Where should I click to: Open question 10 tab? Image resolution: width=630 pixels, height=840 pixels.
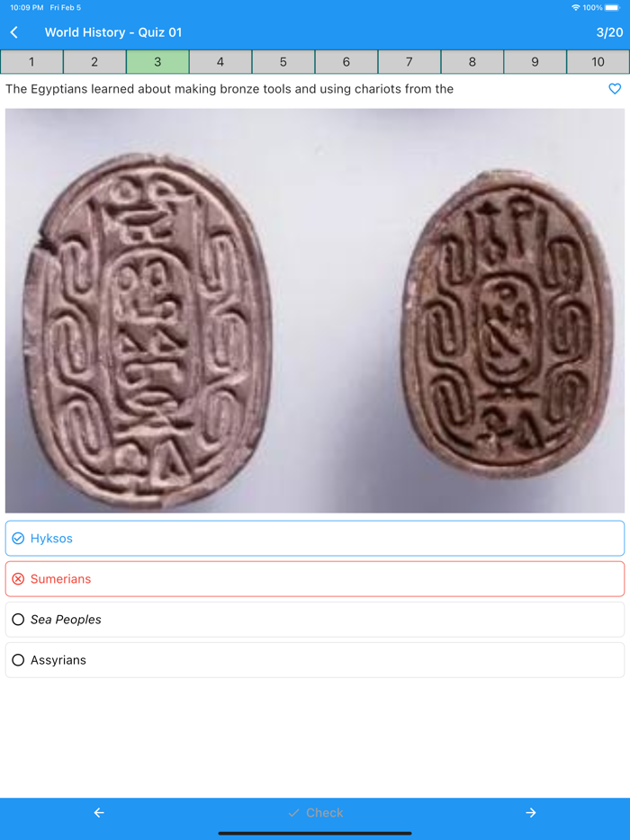[598, 62]
